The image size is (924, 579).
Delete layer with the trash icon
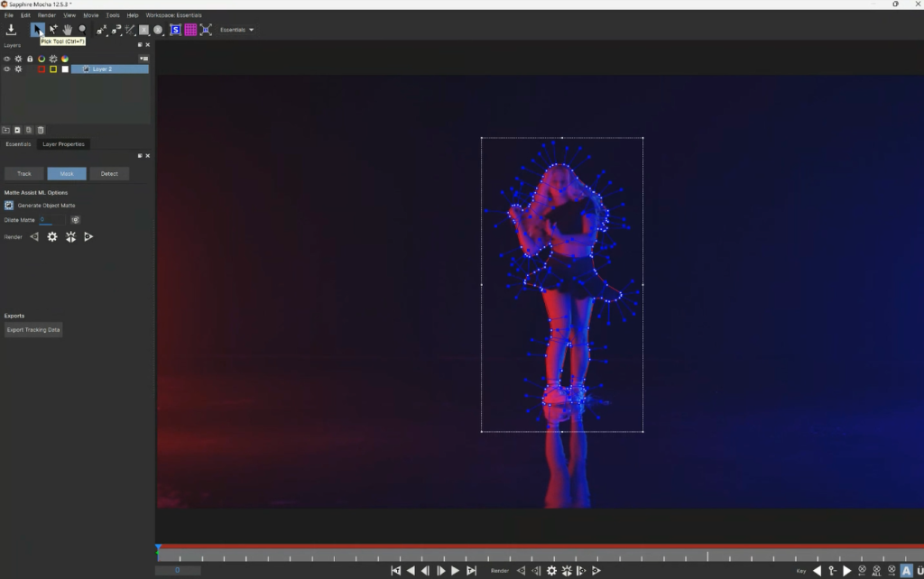[41, 130]
